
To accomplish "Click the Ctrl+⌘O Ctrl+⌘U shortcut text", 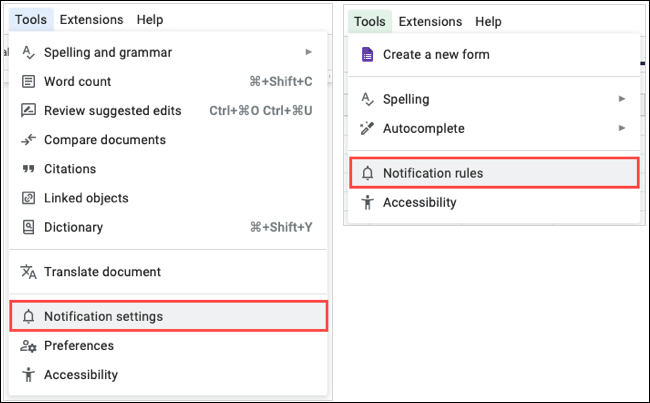I will coord(261,111).
